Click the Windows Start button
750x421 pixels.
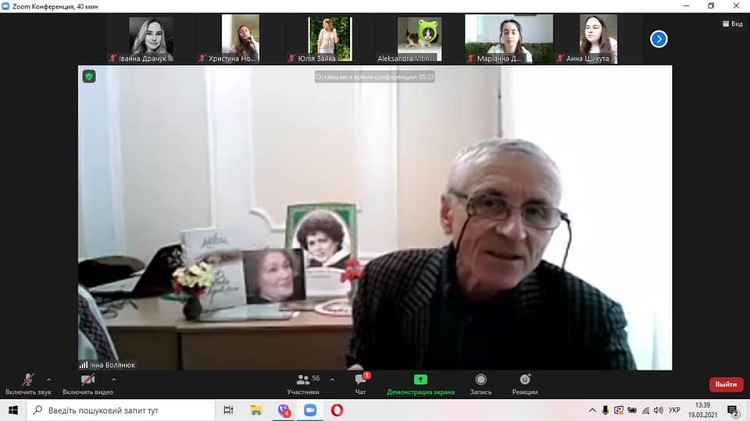point(13,410)
